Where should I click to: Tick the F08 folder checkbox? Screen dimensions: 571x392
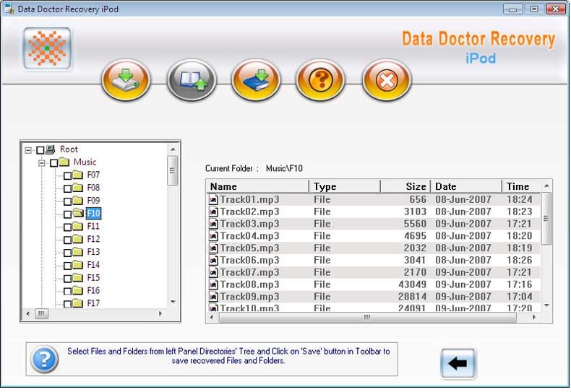click(67, 188)
